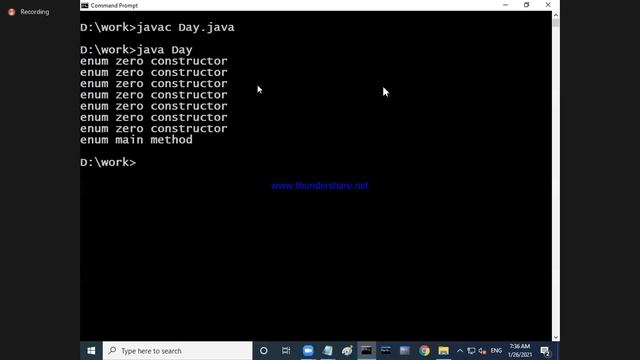Click the 'enum main method' output line
Image resolution: width=640 pixels, height=360 pixels.
pos(136,140)
